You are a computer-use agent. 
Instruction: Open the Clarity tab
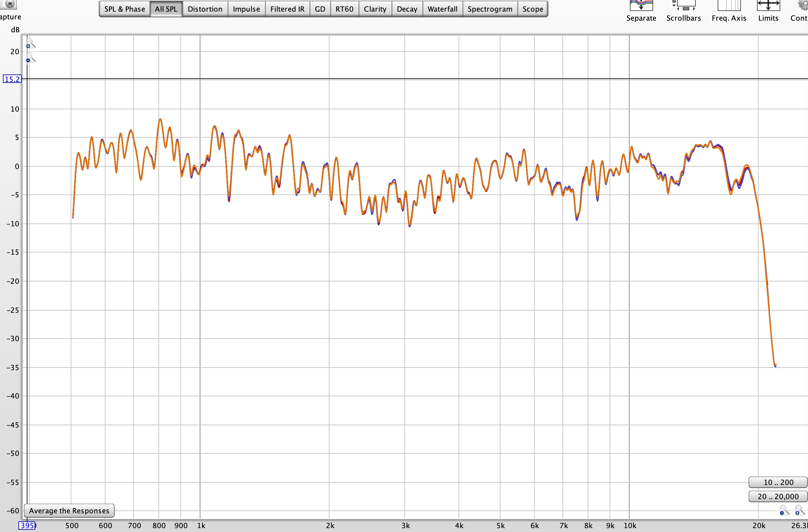click(x=375, y=9)
